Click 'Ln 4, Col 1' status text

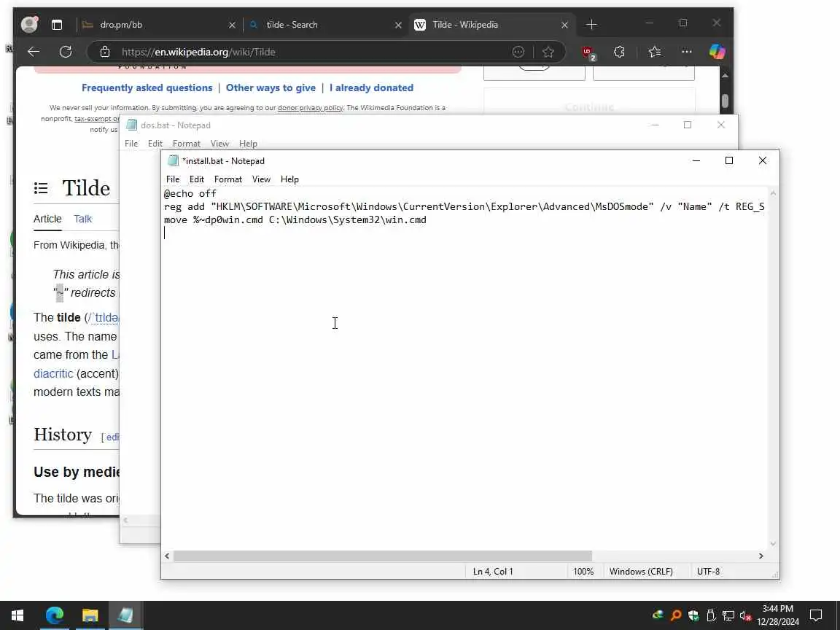tap(493, 572)
